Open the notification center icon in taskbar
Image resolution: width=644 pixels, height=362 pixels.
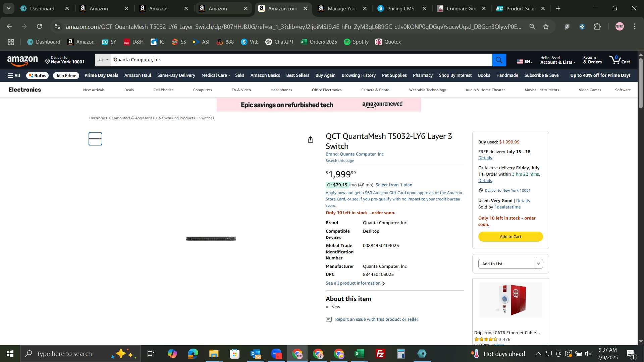[x=631, y=354]
